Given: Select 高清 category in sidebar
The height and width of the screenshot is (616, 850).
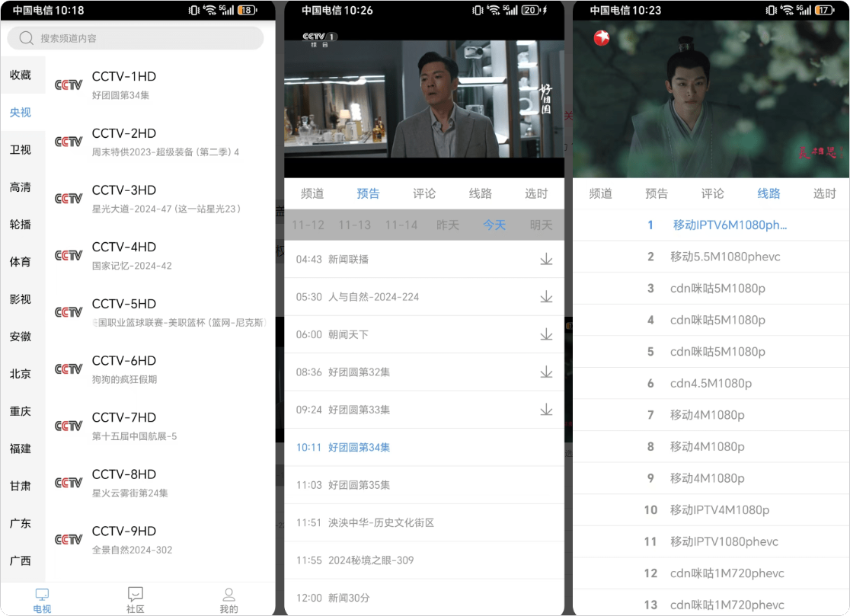Looking at the screenshot, I should coord(20,187).
